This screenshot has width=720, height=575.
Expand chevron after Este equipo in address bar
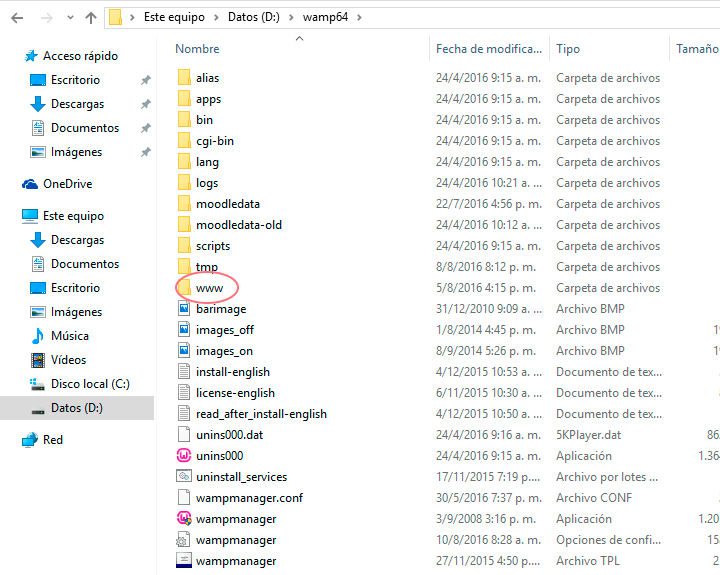217,18
